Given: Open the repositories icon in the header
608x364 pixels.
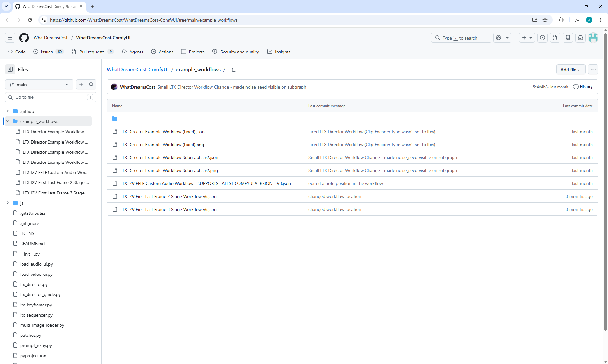Looking at the screenshot, I should (x=568, y=38).
